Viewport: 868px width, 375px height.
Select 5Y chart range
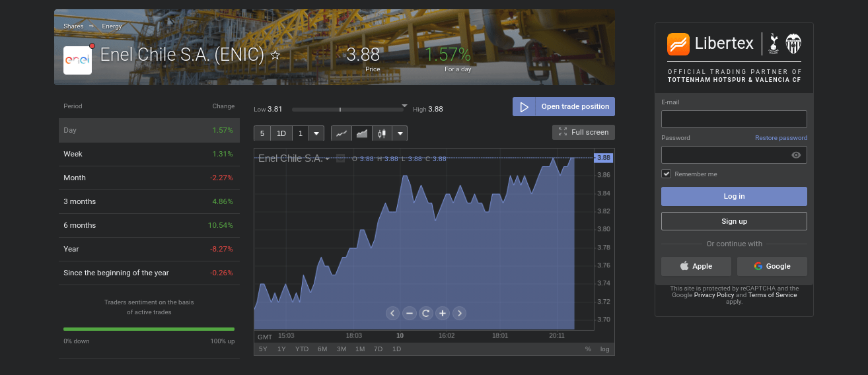click(x=263, y=349)
